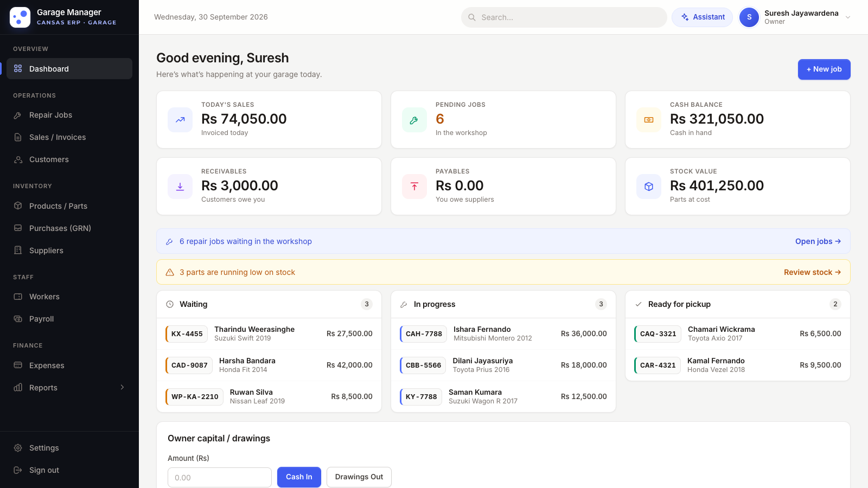The width and height of the screenshot is (868, 488).
Task: Follow the Review stock link
Action: (813, 272)
